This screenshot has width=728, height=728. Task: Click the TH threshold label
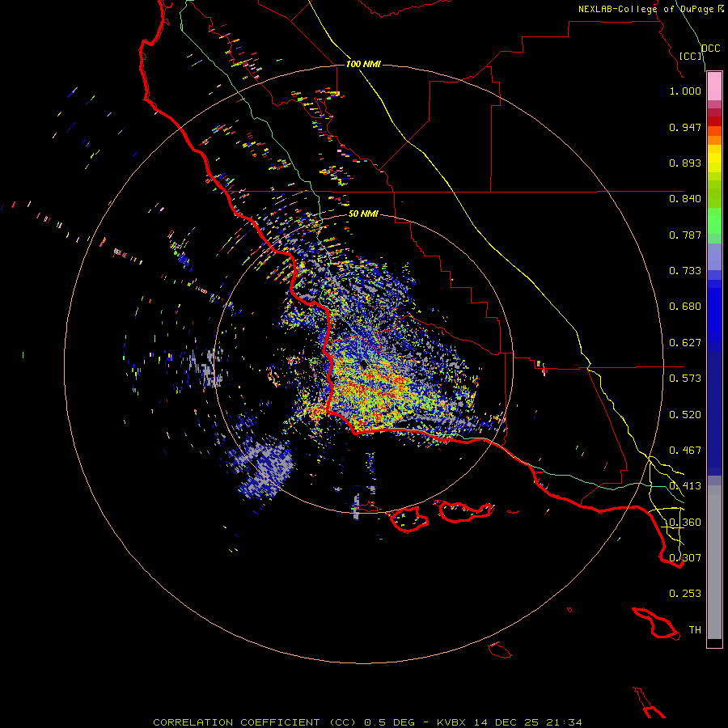click(x=695, y=630)
